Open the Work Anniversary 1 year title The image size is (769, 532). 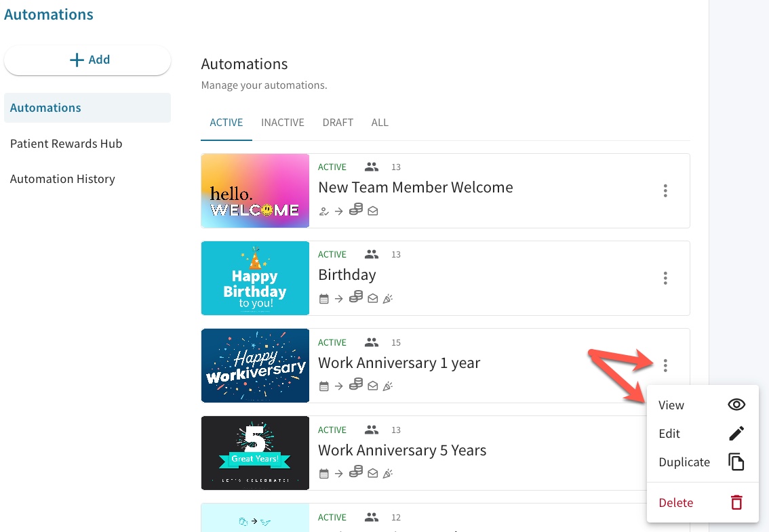pos(399,363)
